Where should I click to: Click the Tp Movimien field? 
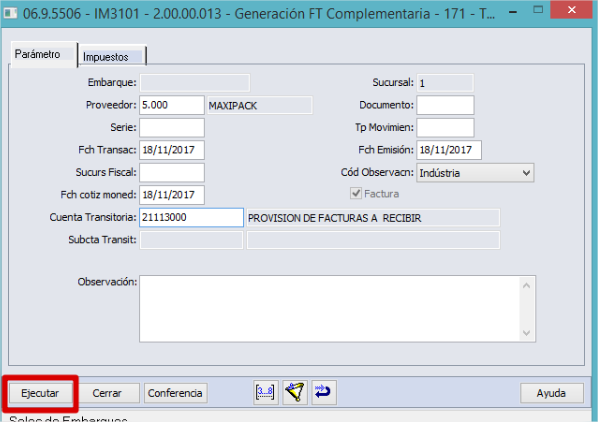click(x=445, y=127)
